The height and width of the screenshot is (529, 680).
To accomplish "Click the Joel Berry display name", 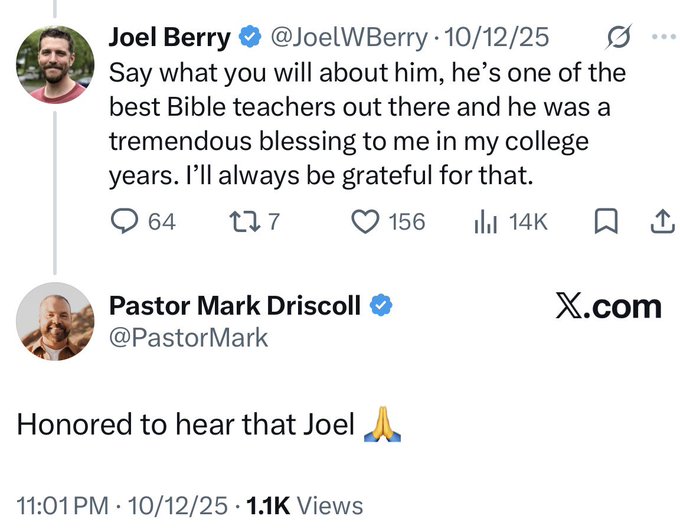I will click(x=169, y=37).
